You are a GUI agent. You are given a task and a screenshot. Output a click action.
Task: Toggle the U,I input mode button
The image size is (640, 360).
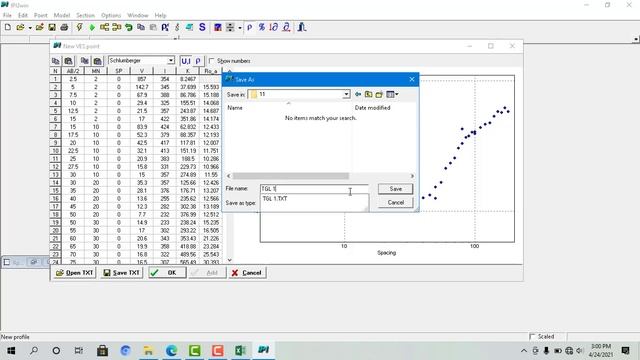186,61
